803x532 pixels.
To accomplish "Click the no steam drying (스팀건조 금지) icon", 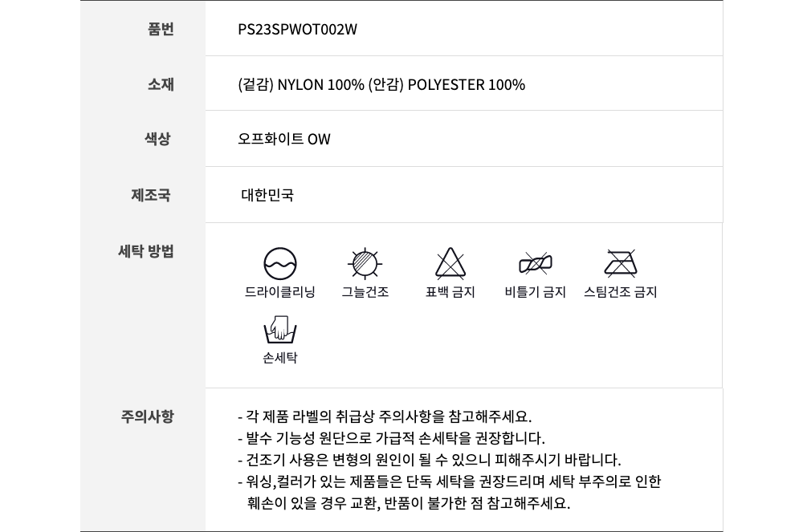I will click(621, 263).
